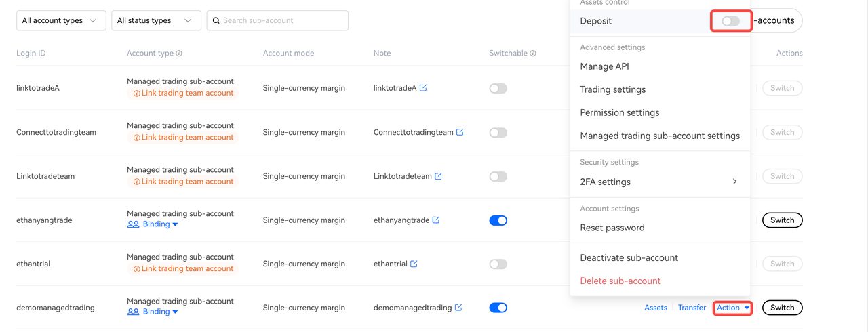
Task: Click pencil icon next to ethantrial note
Action: coord(414,264)
